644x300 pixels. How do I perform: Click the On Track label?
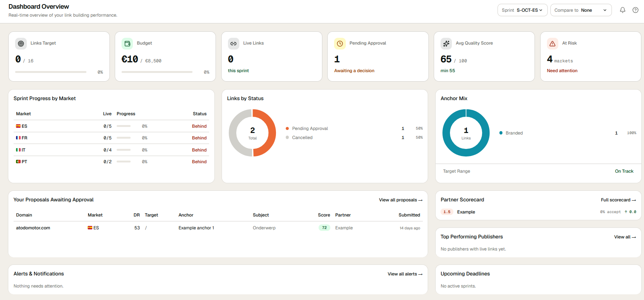pyautogui.click(x=624, y=171)
